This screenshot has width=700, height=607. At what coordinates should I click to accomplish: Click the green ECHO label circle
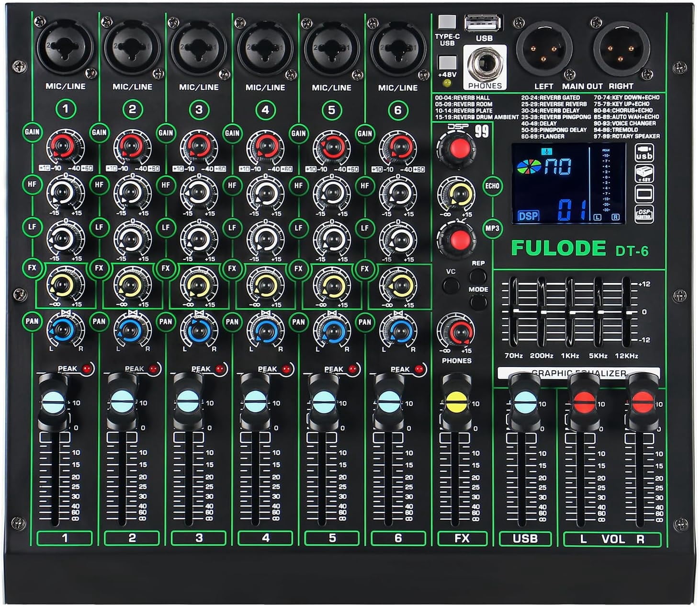pos(492,186)
